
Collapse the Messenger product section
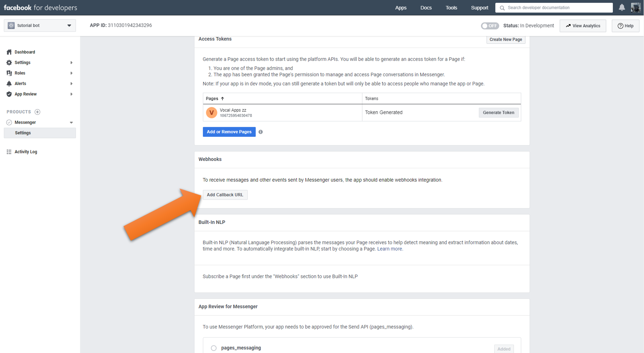[x=71, y=123]
